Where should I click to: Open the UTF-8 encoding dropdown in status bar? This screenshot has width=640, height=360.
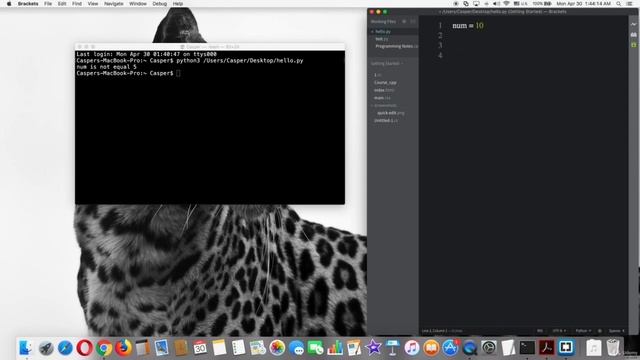click(x=559, y=331)
